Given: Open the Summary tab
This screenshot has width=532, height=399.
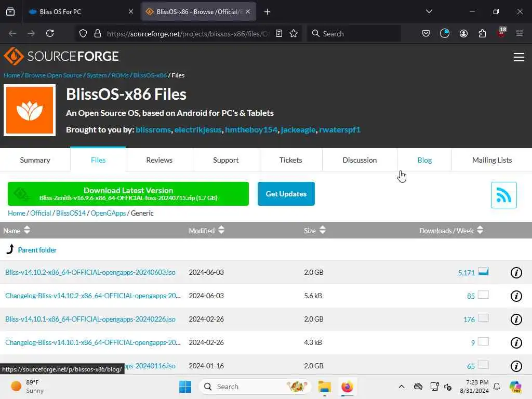Looking at the screenshot, I should click(x=35, y=160).
